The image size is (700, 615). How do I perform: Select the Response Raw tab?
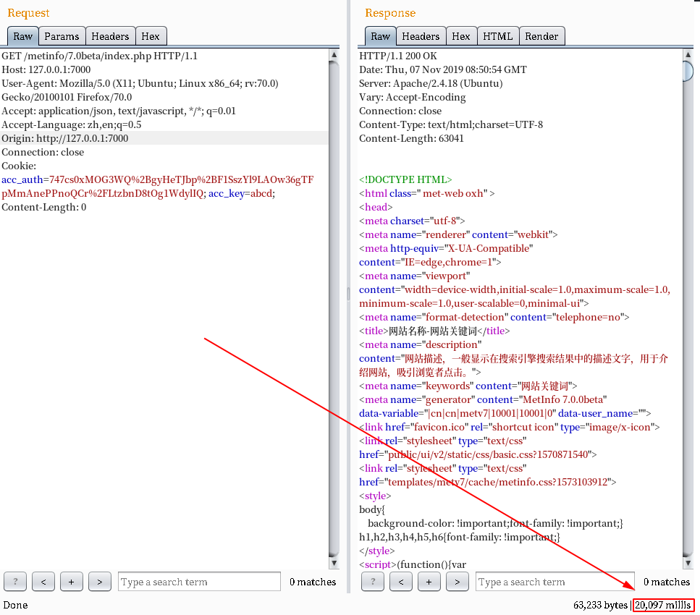point(380,36)
